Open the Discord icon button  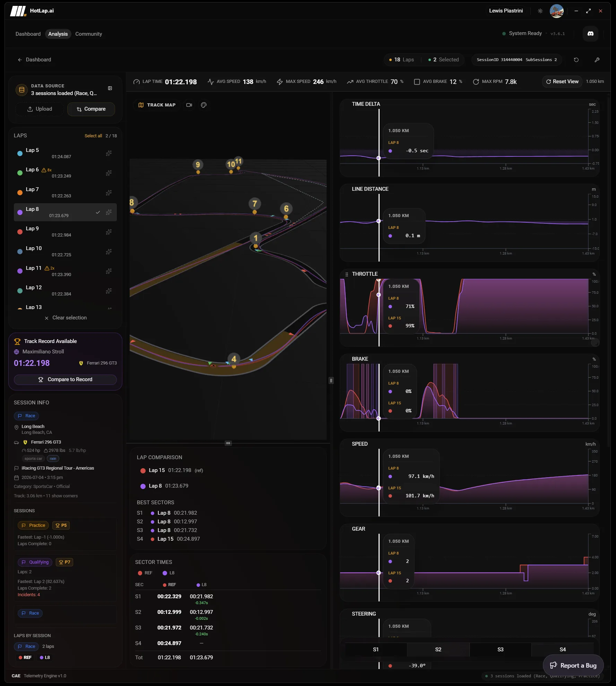point(590,34)
